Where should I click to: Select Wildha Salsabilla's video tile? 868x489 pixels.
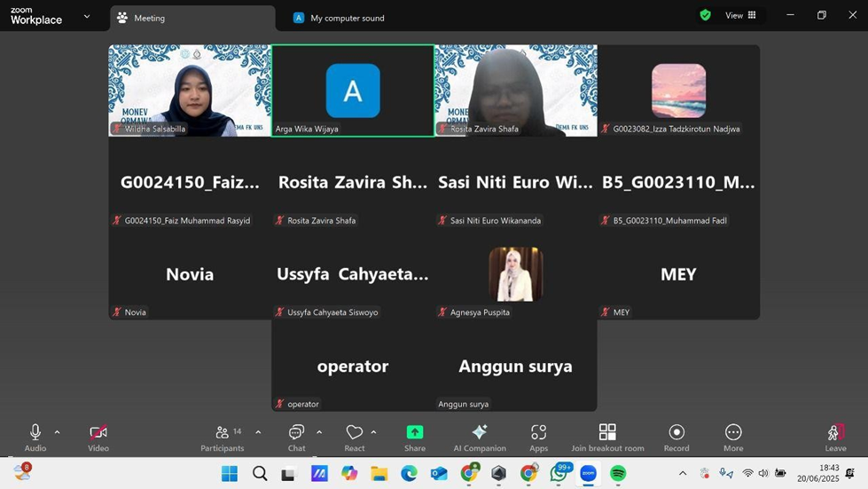coord(190,91)
